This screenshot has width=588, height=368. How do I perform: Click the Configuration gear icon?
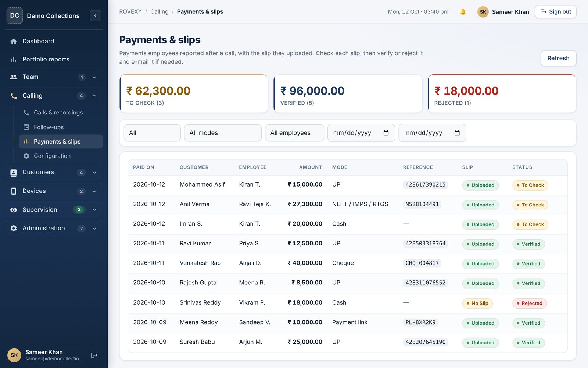coord(26,156)
